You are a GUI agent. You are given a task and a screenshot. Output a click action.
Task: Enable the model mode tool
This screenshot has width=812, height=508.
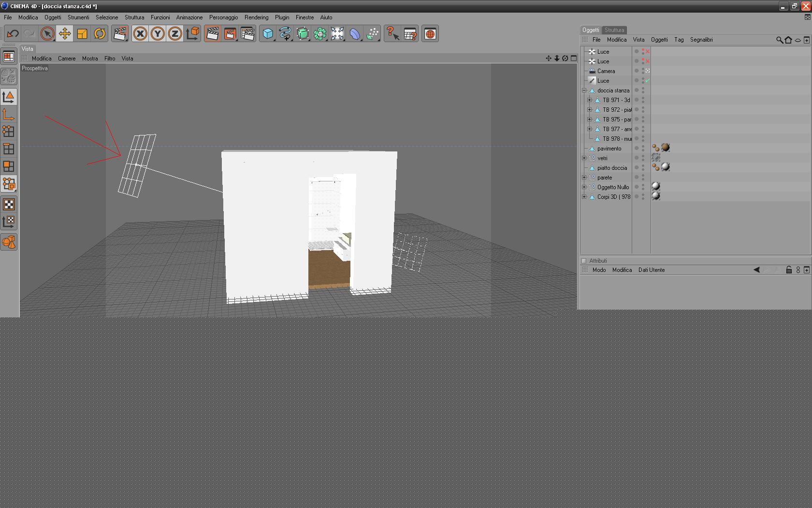point(9,97)
